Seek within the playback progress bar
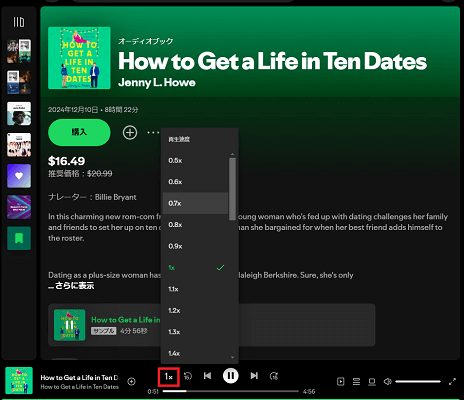The height and width of the screenshot is (400, 464). [230, 391]
